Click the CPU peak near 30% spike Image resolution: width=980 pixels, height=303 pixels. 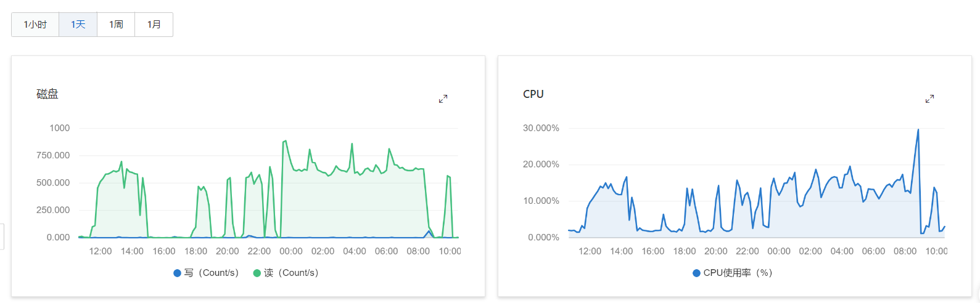[x=918, y=130]
